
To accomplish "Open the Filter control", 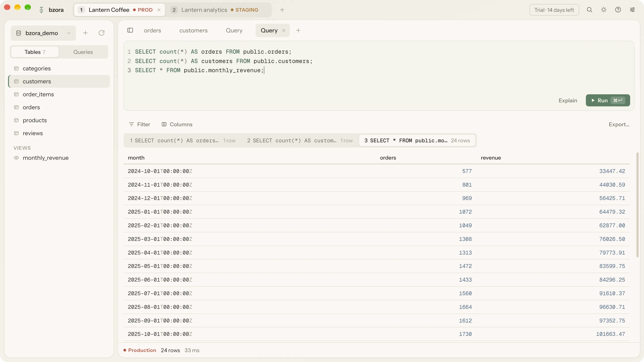I will tap(139, 124).
